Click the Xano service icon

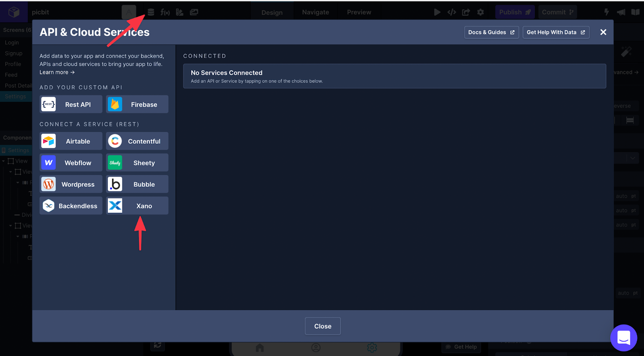point(115,206)
